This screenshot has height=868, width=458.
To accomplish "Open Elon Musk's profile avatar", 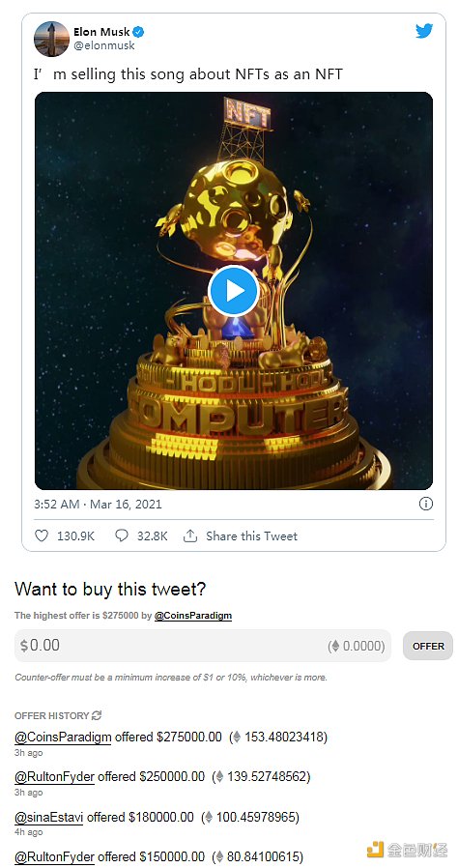I will tap(51, 39).
